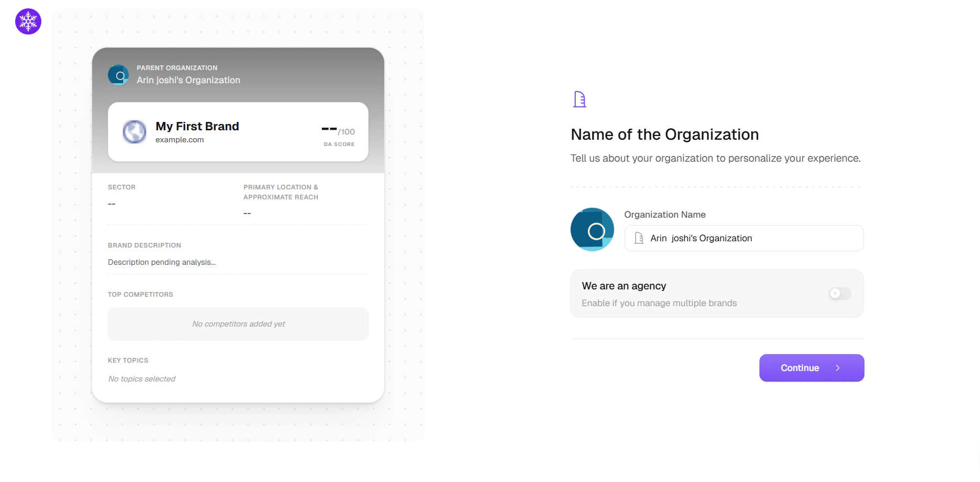Click the No competitors added yet placeholder

tap(238, 323)
